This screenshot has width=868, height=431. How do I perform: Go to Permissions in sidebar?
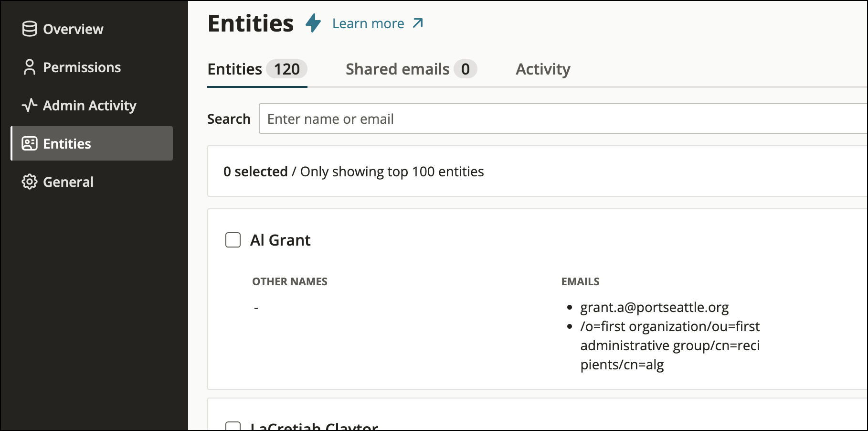pyautogui.click(x=92, y=67)
